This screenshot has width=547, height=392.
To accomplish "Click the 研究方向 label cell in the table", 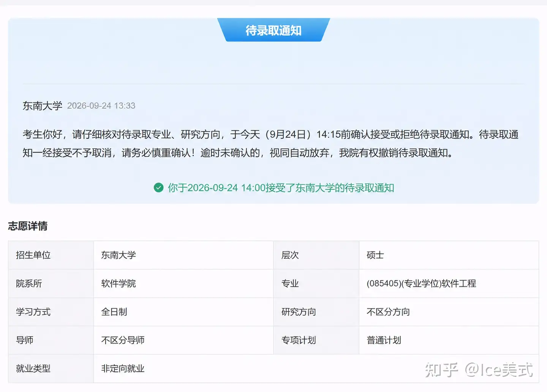I will [x=316, y=312].
